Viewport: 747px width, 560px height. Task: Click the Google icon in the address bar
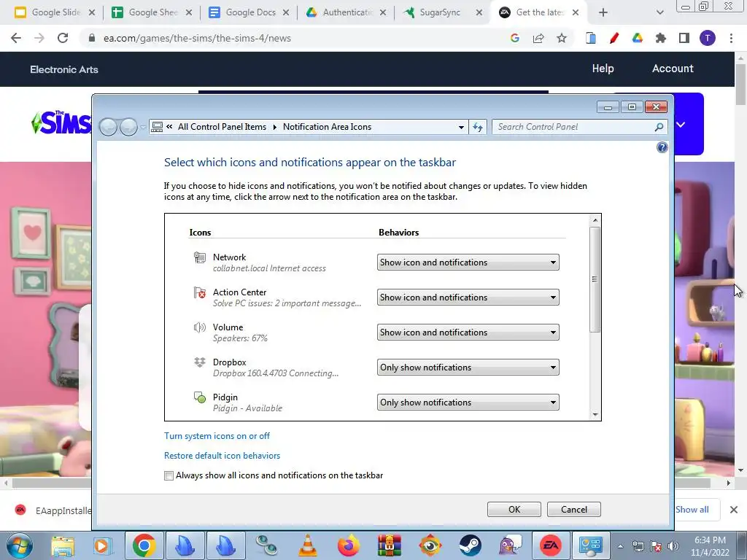tap(514, 38)
